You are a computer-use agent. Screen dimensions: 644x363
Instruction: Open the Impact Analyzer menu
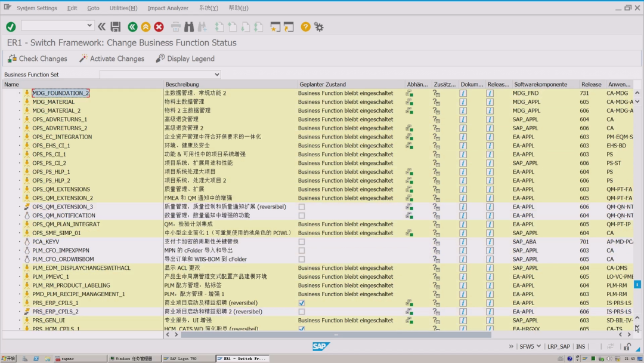(168, 8)
